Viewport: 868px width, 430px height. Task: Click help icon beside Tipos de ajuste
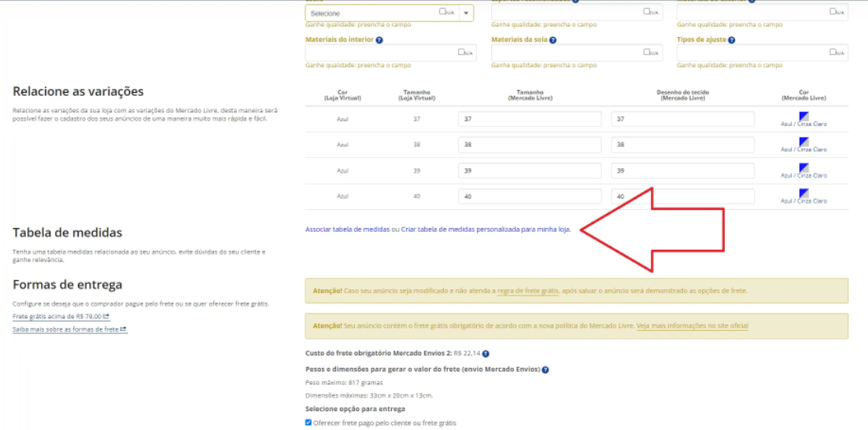coord(731,40)
